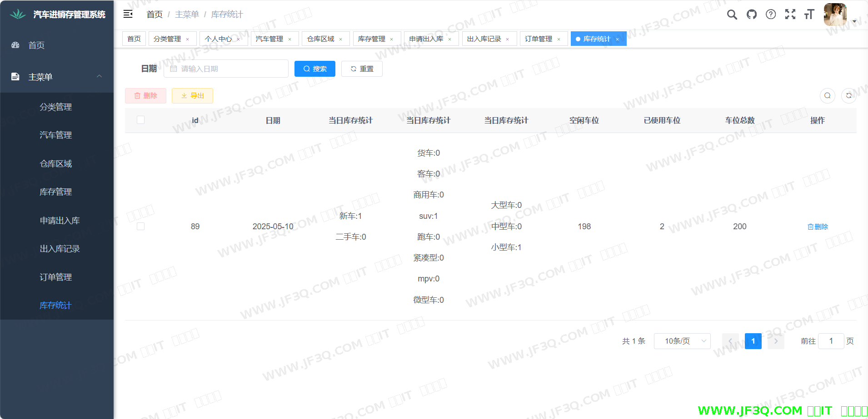Open the GitHub repository icon
The image size is (868, 419).
point(752,15)
